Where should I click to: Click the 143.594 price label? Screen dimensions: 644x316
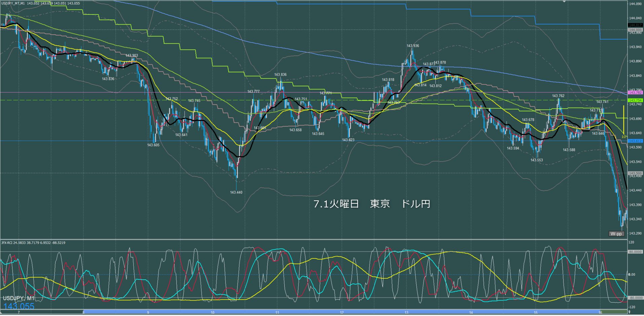(513, 148)
